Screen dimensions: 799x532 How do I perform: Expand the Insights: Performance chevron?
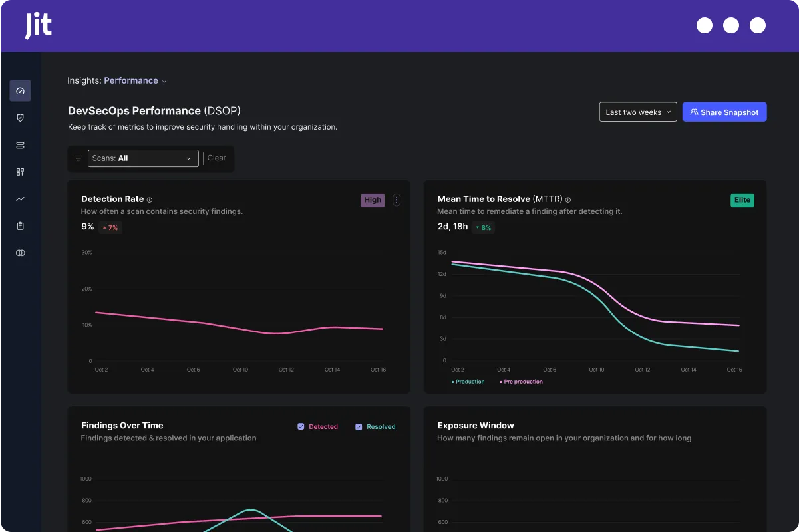tap(164, 80)
